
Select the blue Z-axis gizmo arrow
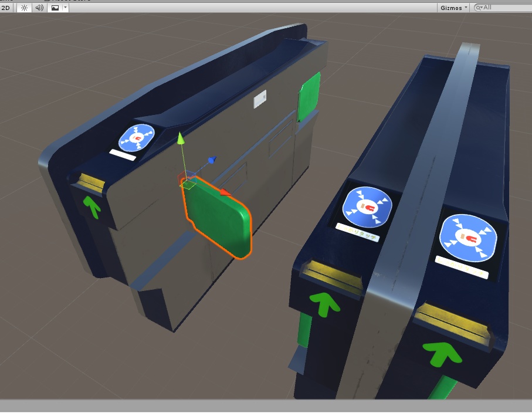pos(212,160)
